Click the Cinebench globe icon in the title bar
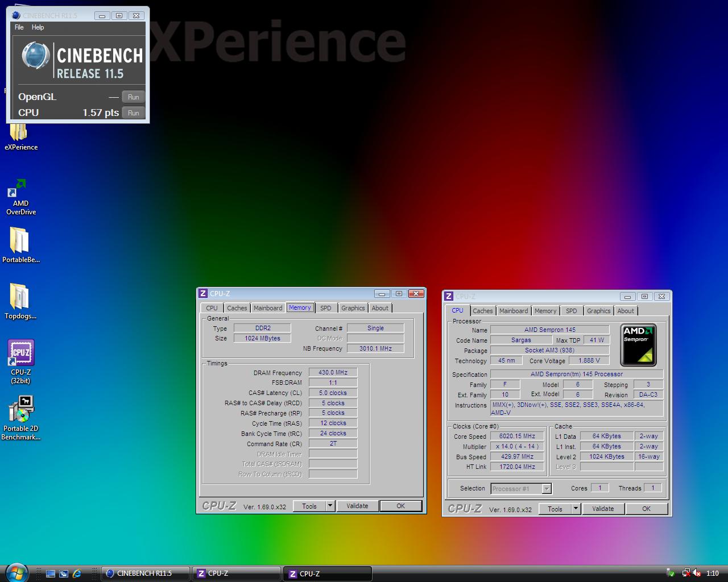This screenshot has height=582, width=728. click(x=16, y=15)
